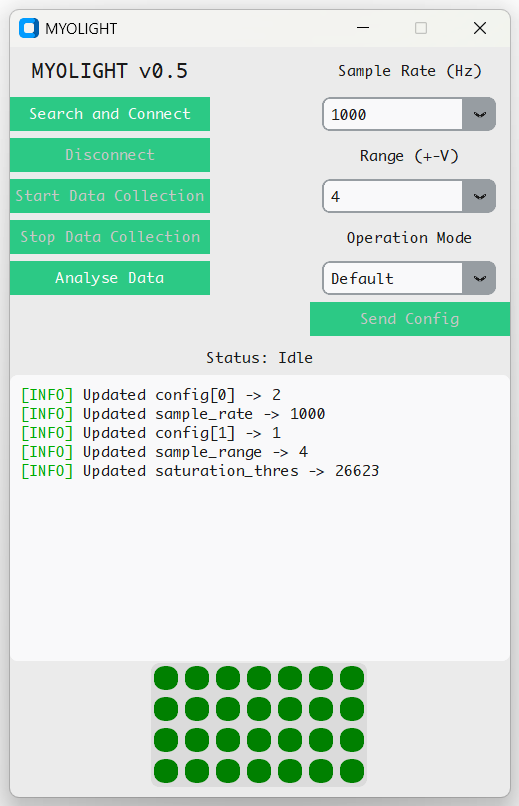Click last green LED in third row
This screenshot has height=806, width=519.
click(x=352, y=740)
